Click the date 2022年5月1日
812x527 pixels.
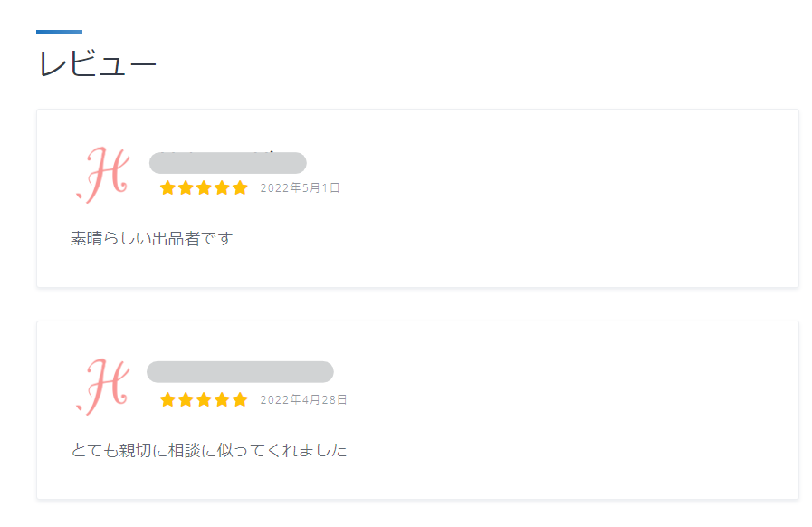tap(300, 188)
